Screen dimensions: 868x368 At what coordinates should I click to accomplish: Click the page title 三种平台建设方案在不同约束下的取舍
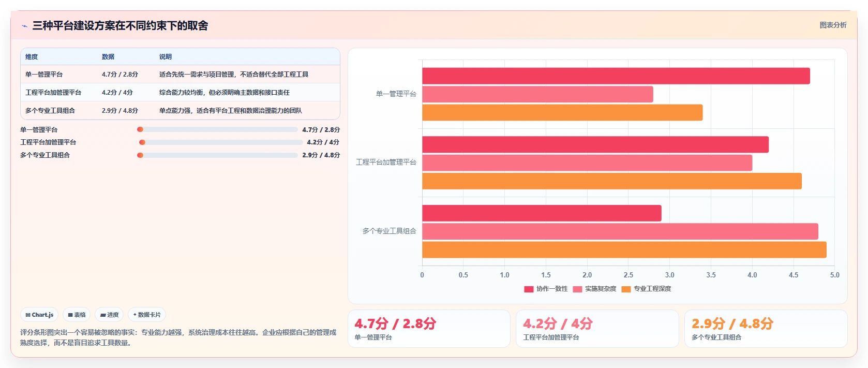click(120, 26)
